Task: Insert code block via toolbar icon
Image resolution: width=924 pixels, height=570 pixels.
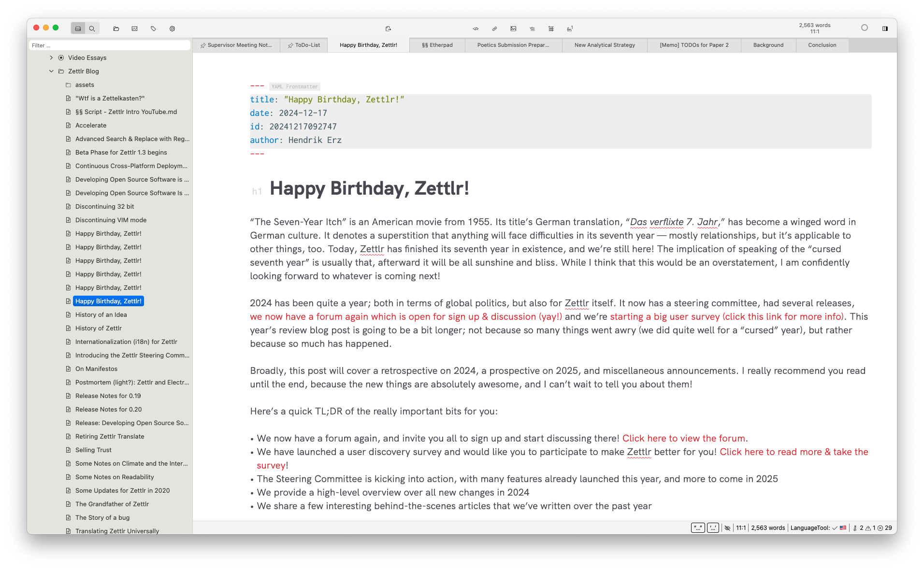Action: coord(476,28)
